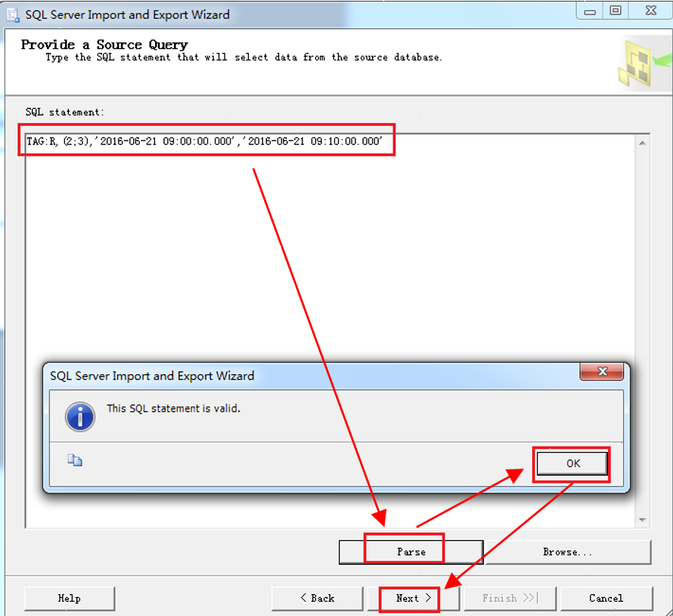The height and width of the screenshot is (616, 673).
Task: Click the TAG:R query text line
Action: point(204,141)
